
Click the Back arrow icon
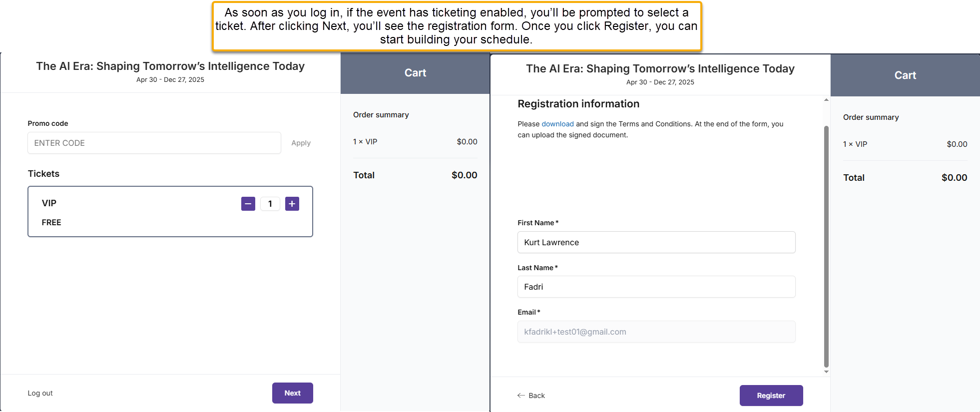(x=521, y=396)
